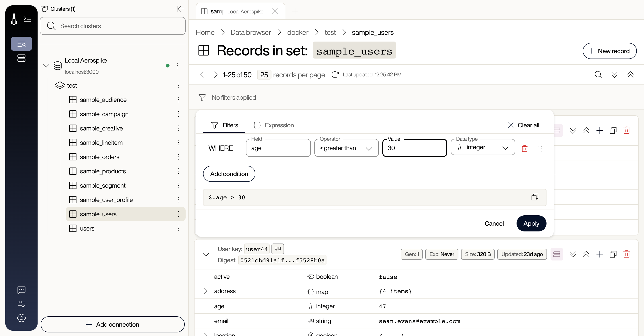The width and height of the screenshot is (644, 336).
Task: Click Clear all filters
Action: [523, 125]
